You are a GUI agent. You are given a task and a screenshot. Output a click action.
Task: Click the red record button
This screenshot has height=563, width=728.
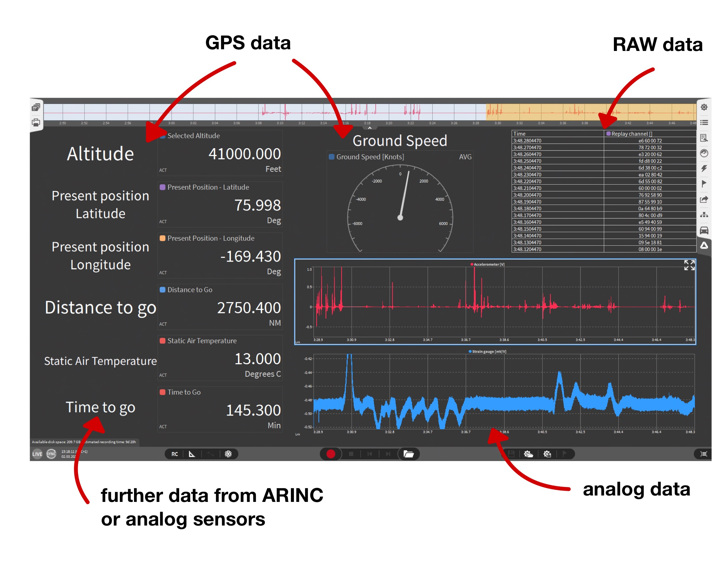[331, 454]
